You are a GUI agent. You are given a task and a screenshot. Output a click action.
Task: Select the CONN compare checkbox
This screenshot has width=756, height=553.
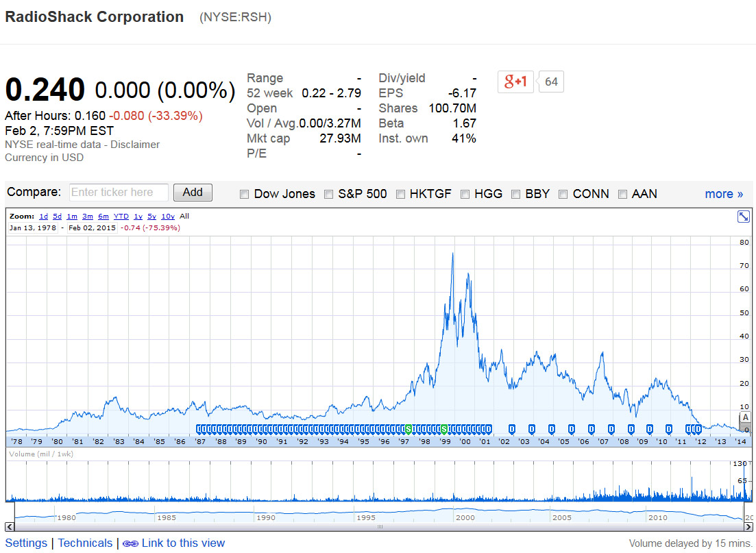[563, 195]
